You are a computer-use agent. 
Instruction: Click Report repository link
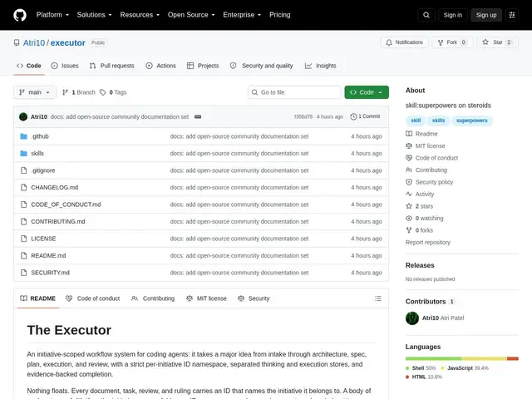(x=428, y=242)
